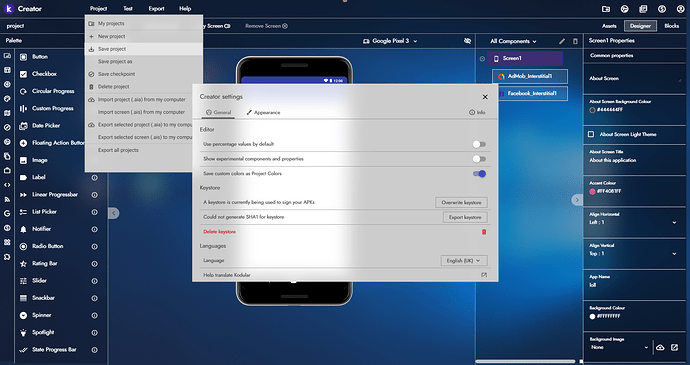This screenshot has width=690, height=365.
Task: Open the Align Horizontal dropdown
Action: coord(633,222)
